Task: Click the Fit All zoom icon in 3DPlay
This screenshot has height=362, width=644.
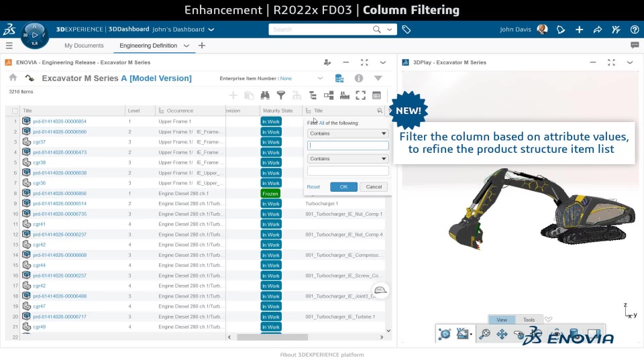Action: tap(484, 334)
